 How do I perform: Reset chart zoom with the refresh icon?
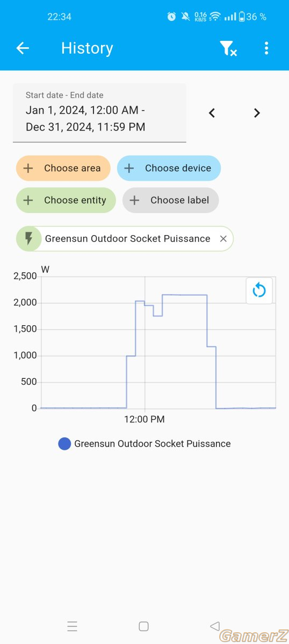259,291
